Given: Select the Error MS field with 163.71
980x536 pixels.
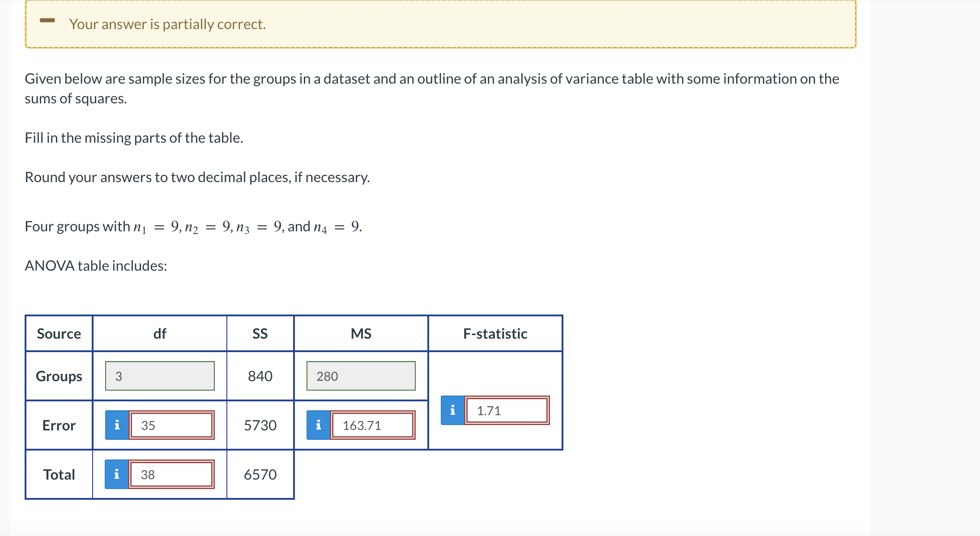Looking at the screenshot, I should click(x=372, y=425).
